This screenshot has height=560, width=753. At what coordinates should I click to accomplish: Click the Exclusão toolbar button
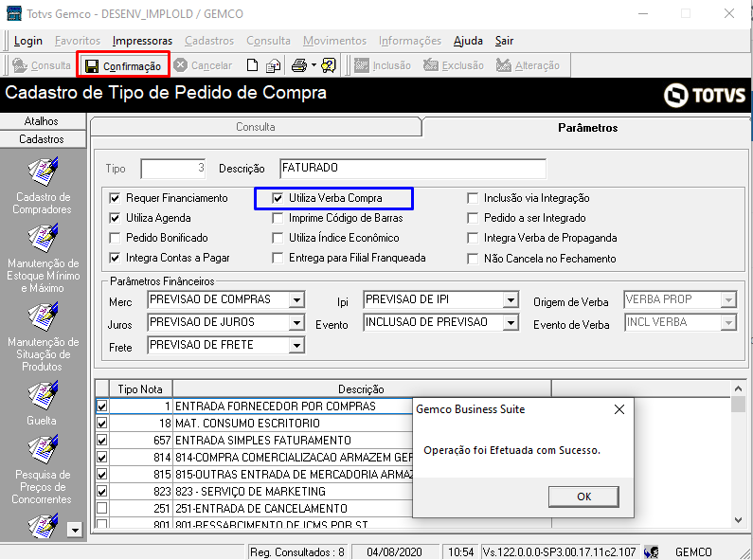coord(454,65)
